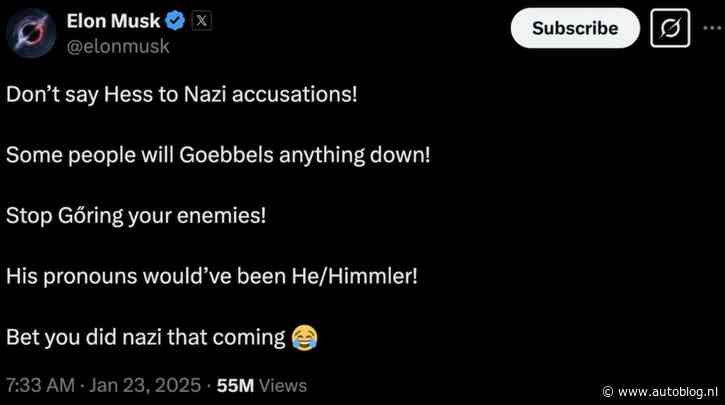Click the 55M view count number
This screenshot has height=405, width=725.
click(x=238, y=385)
